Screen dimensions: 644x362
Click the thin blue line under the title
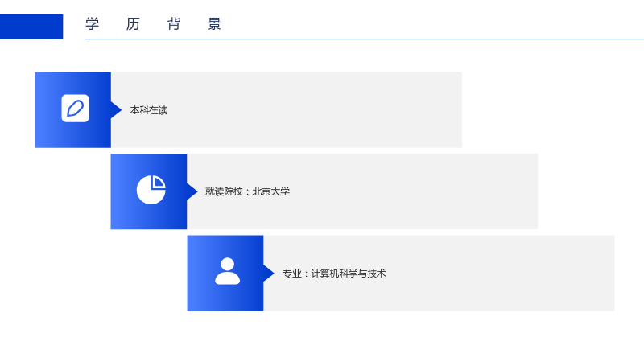point(365,39)
